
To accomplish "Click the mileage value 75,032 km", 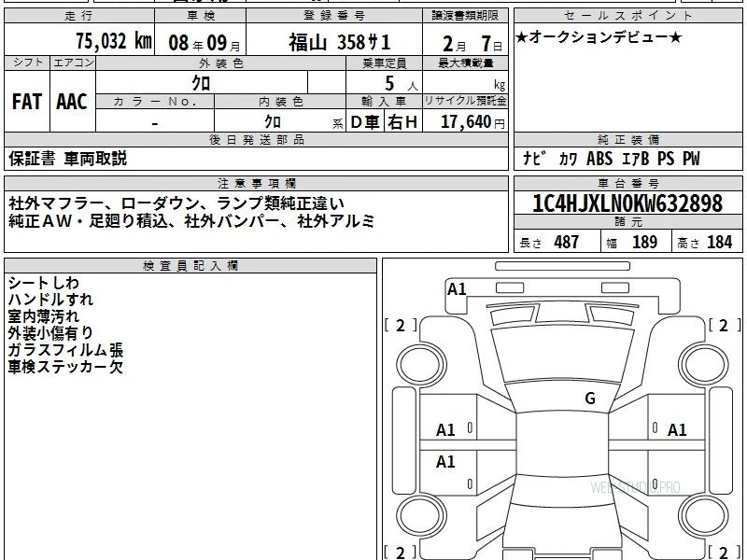I will pyautogui.click(x=114, y=41).
